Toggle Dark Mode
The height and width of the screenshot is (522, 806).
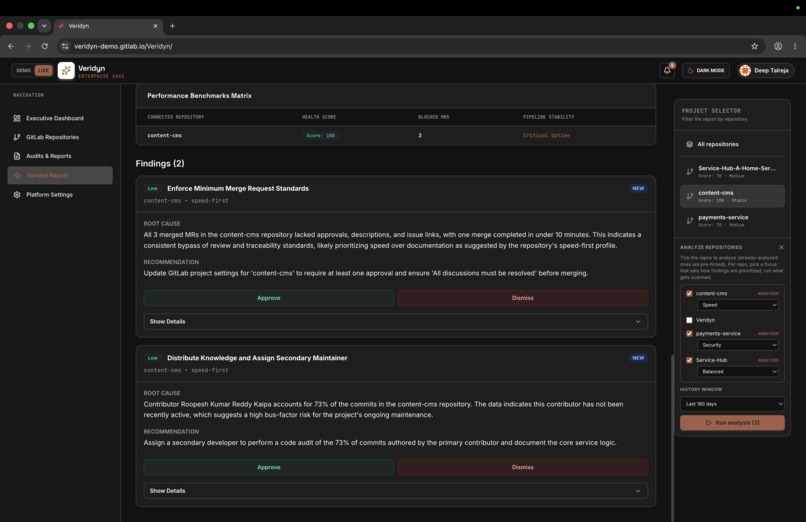[706, 70]
